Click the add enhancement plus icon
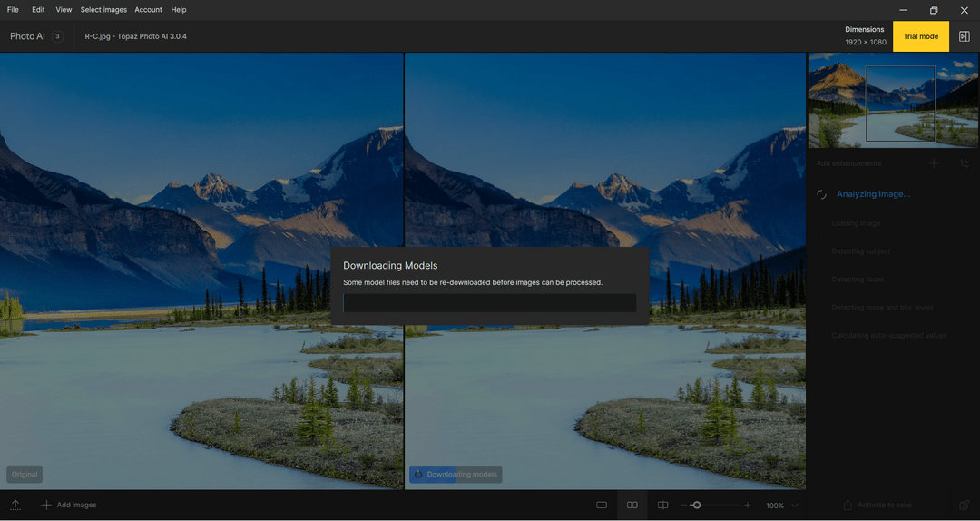 [934, 163]
